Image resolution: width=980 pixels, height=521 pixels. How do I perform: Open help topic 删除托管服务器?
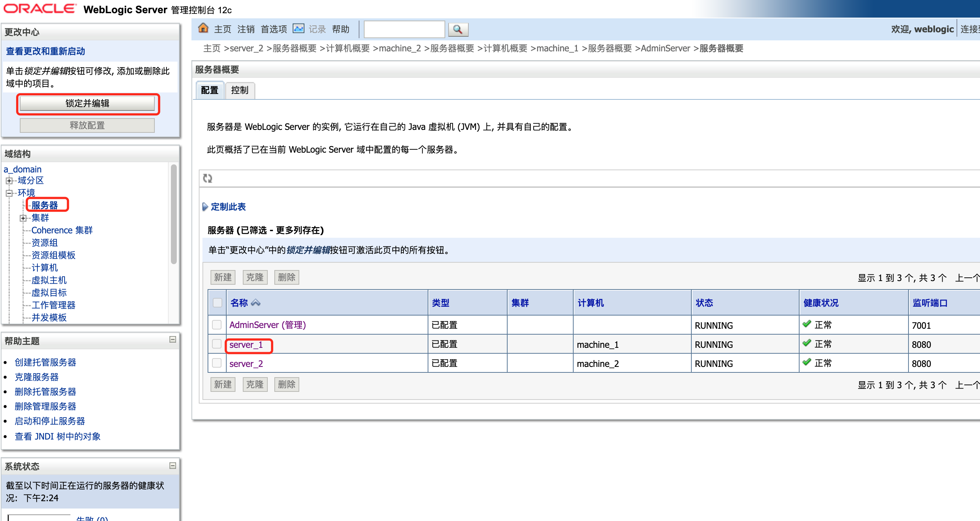[45, 391]
